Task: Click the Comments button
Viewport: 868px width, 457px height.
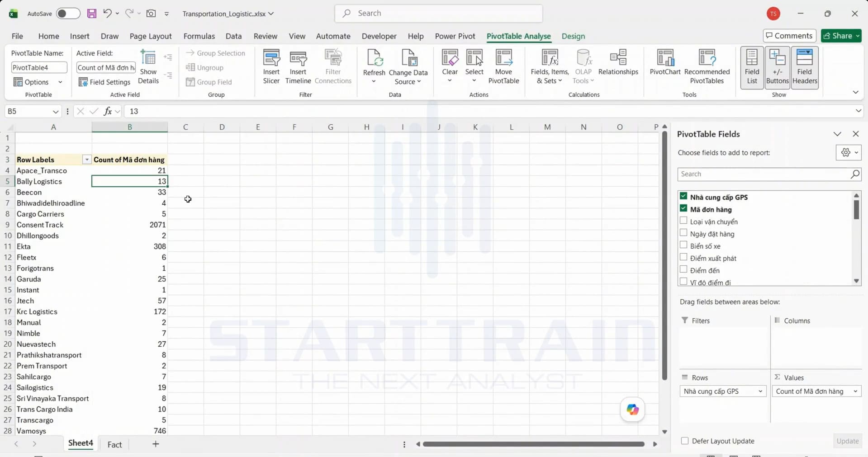Action: (x=789, y=36)
